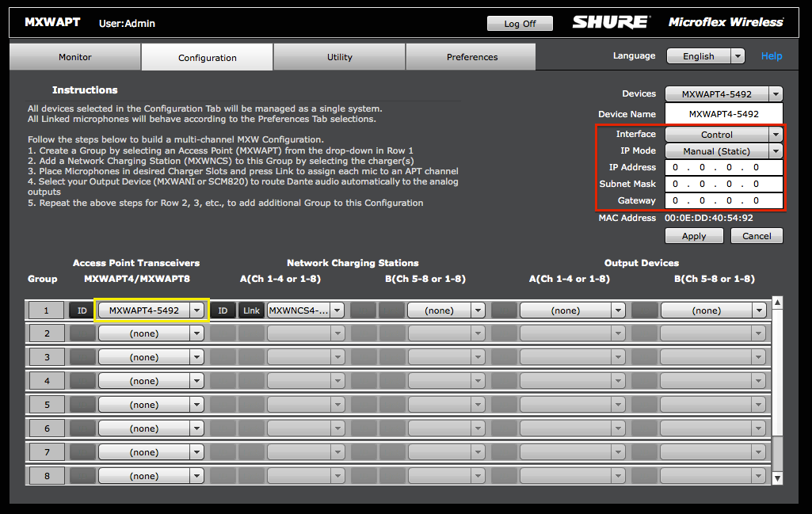This screenshot has height=514, width=812.
Task: Click the User:Admin label
Action: click(127, 23)
